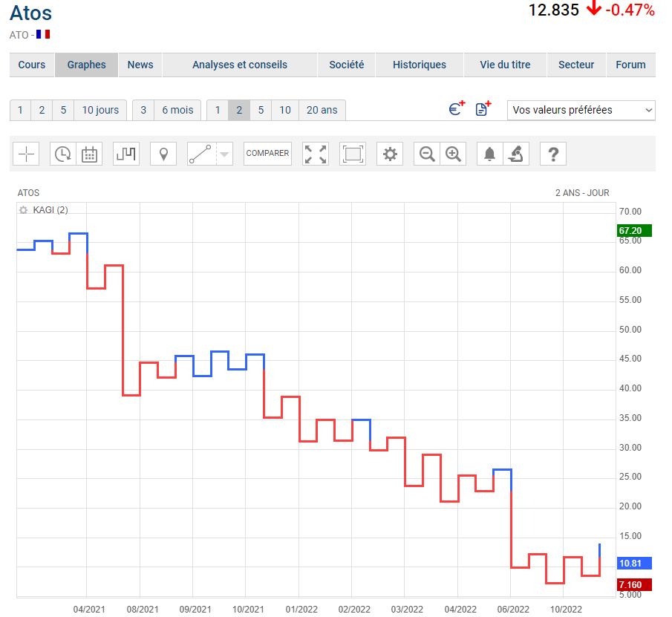Toggle fullscreen frame icon

(352, 154)
